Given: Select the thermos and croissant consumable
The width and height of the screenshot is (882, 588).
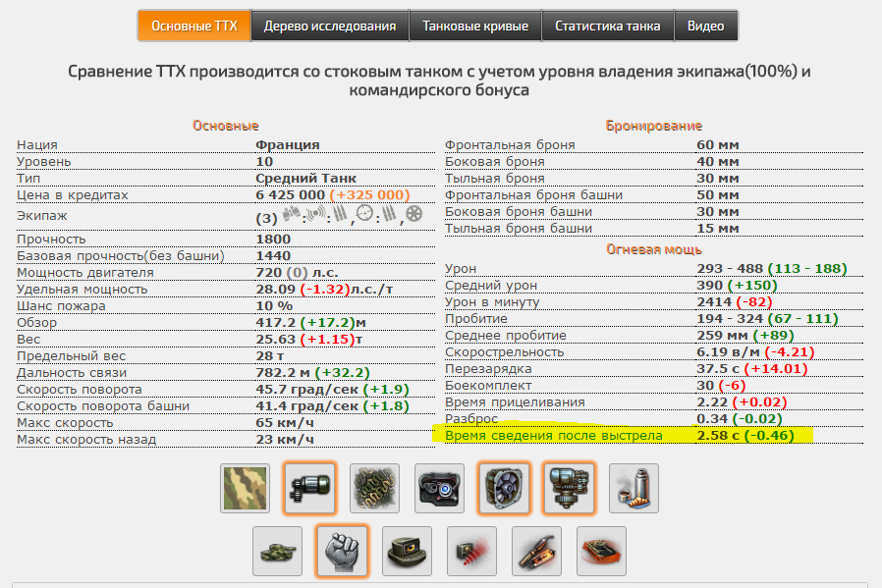Looking at the screenshot, I should [634, 488].
